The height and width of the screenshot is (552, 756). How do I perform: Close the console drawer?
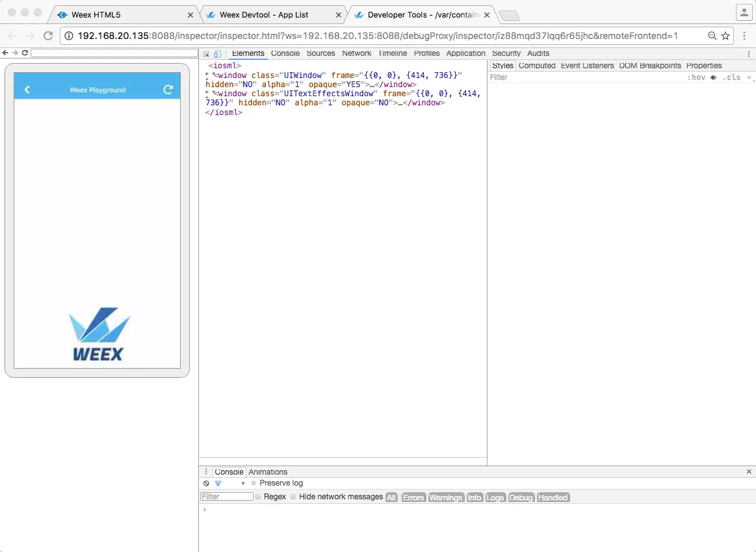[x=749, y=471]
